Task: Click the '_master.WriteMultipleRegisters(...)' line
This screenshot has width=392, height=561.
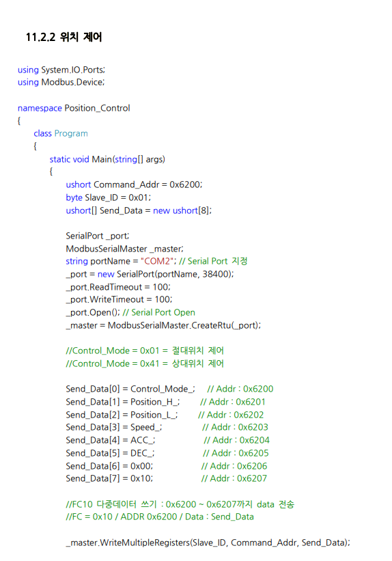Action: click(208, 543)
